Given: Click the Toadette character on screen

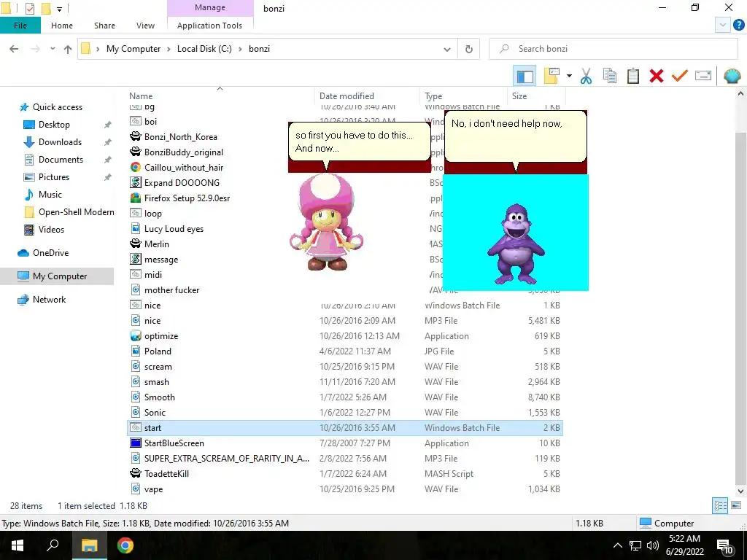Looking at the screenshot, I should tap(326, 222).
